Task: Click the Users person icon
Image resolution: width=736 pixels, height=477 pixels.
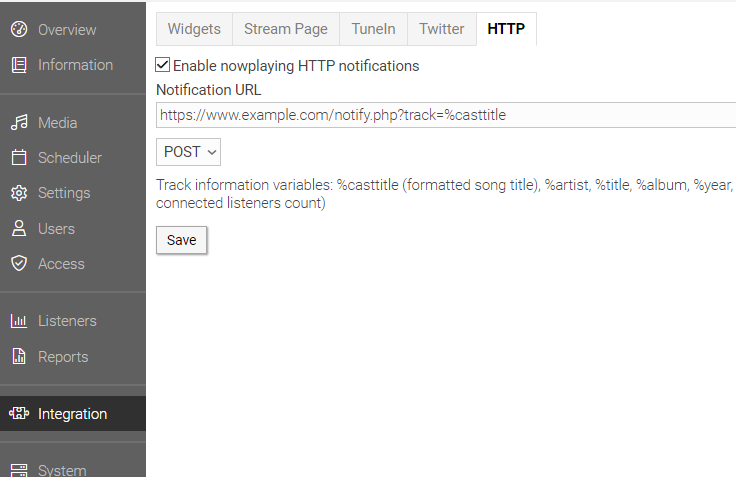Action: coord(19,228)
